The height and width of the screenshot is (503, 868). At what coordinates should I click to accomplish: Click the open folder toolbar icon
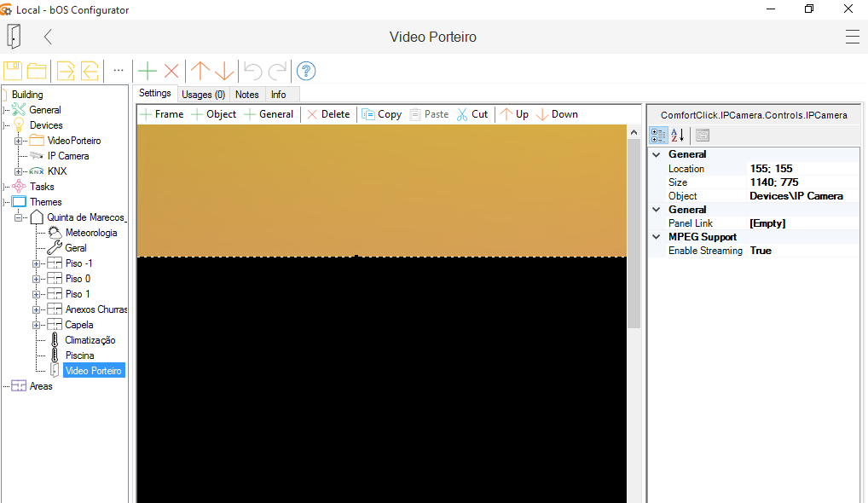point(37,71)
